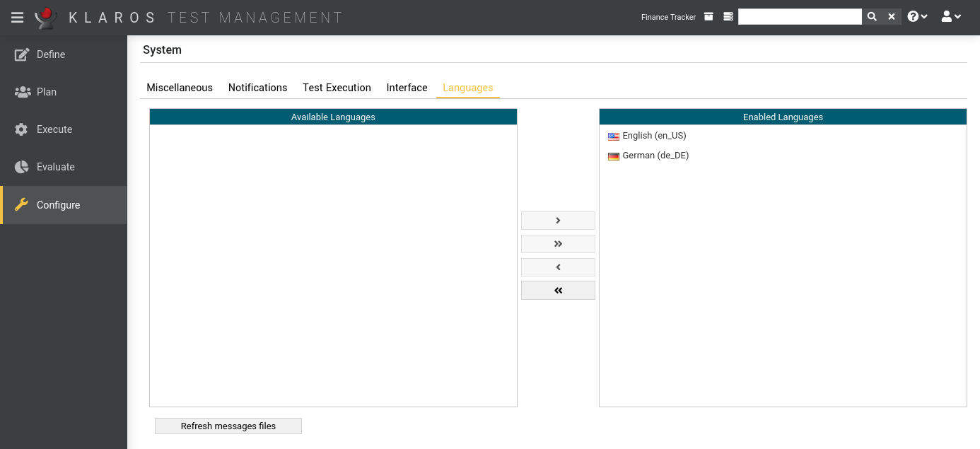Viewport: 980px width, 449px height.
Task: Switch to the Notifications tab
Action: pyautogui.click(x=257, y=88)
